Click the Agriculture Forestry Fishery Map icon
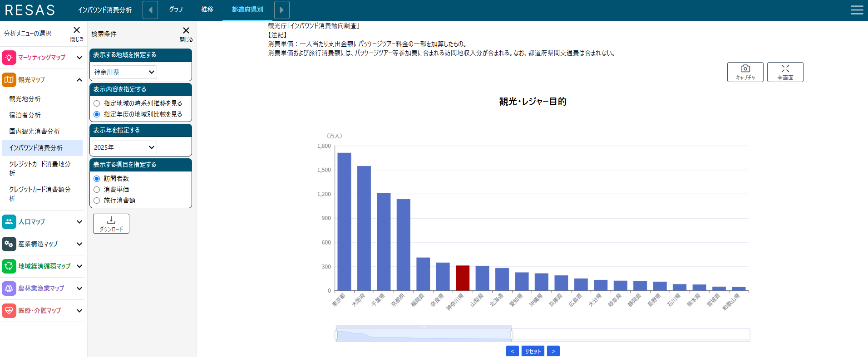The image size is (868, 357). [x=9, y=289]
